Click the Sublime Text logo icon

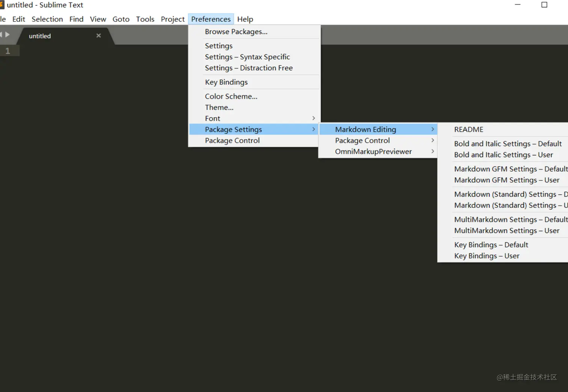pyautogui.click(x=3, y=5)
